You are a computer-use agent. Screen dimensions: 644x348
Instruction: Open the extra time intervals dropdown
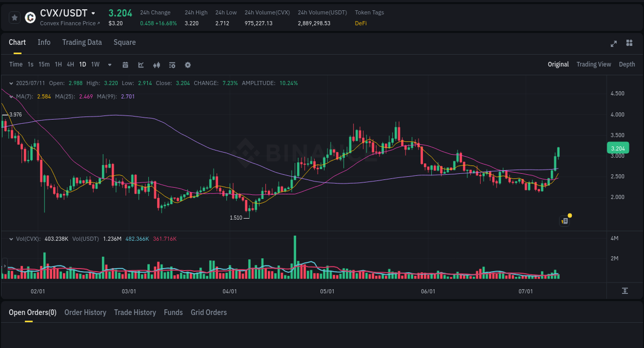(109, 65)
